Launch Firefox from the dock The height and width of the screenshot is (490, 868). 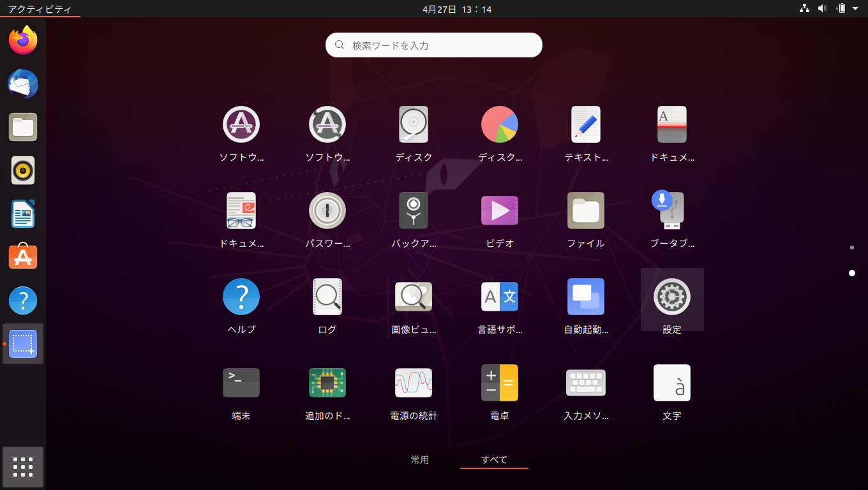coord(23,40)
